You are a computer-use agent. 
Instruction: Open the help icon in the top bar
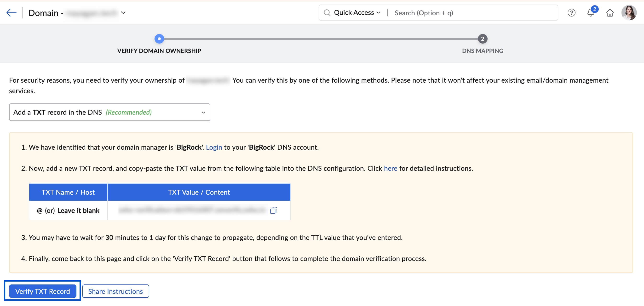coord(572,13)
